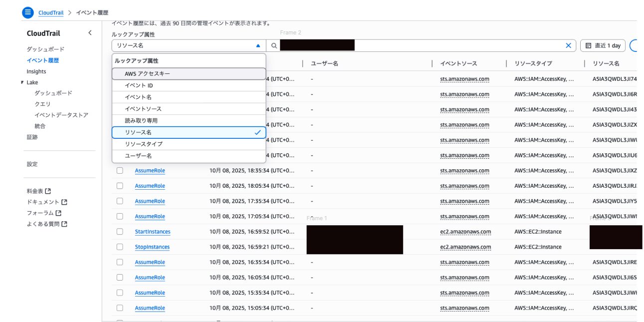Open the hamburger navigation menu icon
The image size is (644, 322).
(28, 12)
